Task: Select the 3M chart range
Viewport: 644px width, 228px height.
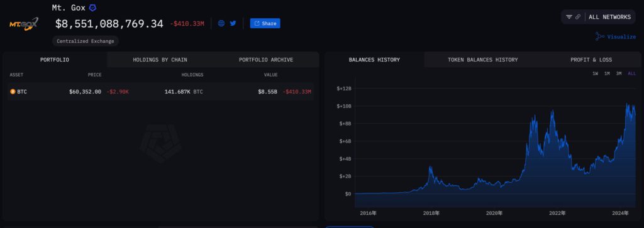Action: pyautogui.click(x=619, y=73)
